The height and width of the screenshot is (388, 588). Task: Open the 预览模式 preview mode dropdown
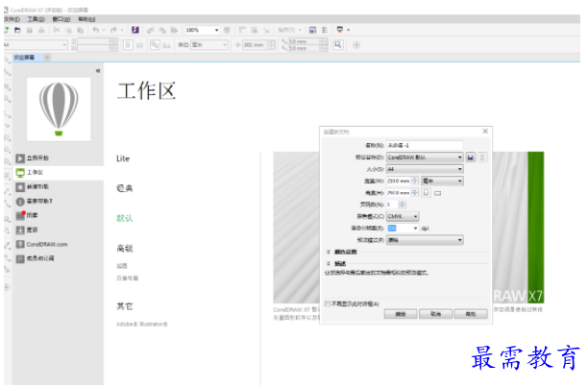click(x=426, y=240)
